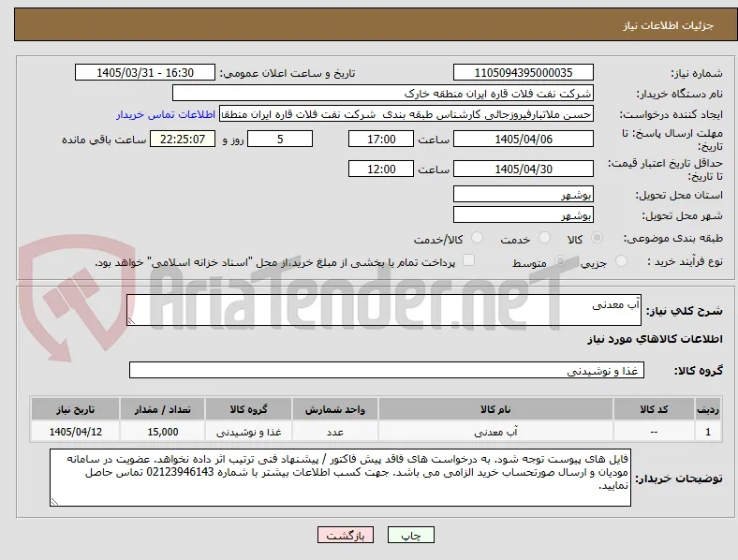
Task: Click response deadline time 17:00
Action: click(x=381, y=140)
